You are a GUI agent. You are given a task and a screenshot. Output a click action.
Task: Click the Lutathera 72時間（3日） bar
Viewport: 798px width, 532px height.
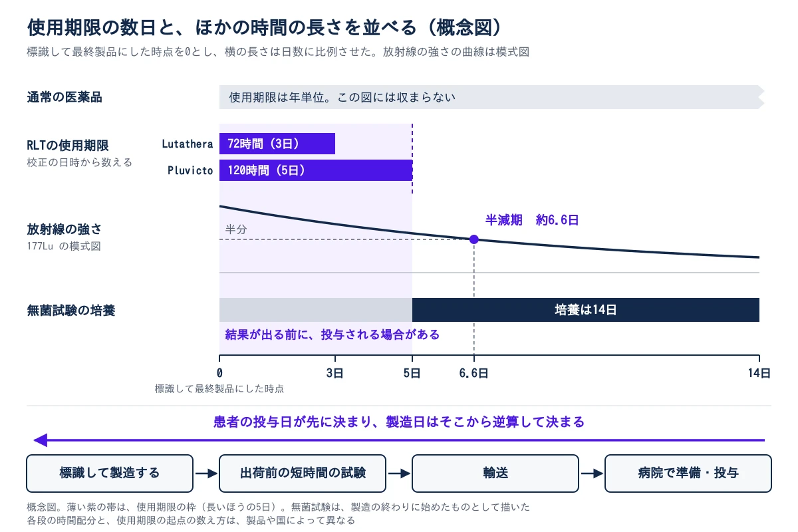pos(277,144)
